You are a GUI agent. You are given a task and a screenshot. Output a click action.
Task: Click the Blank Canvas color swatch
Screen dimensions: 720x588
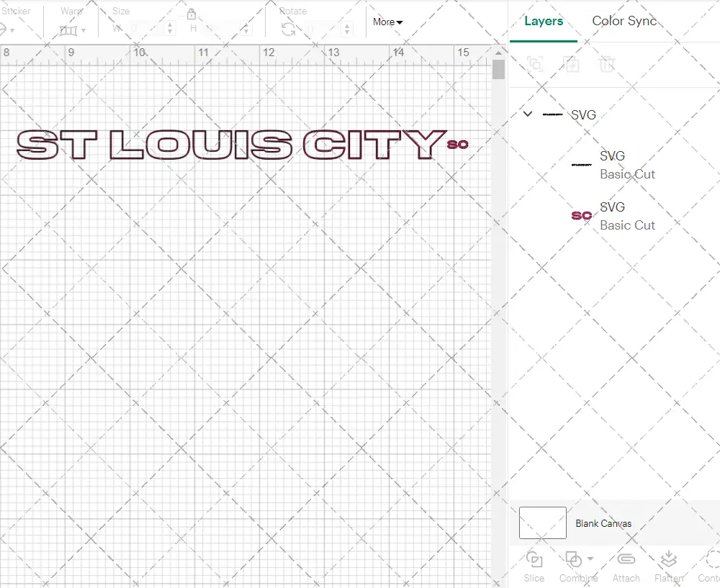542,523
